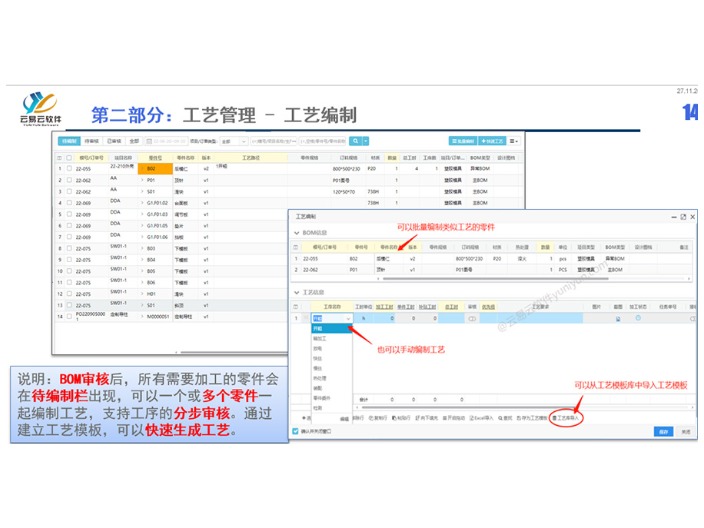Click the 工艺路径 column header
The image size is (704, 528).
point(251,158)
